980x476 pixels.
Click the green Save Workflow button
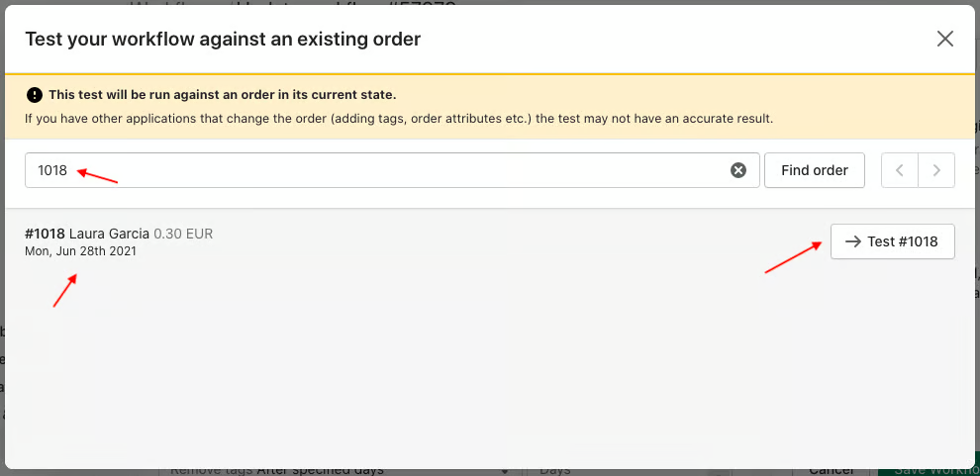point(929,470)
